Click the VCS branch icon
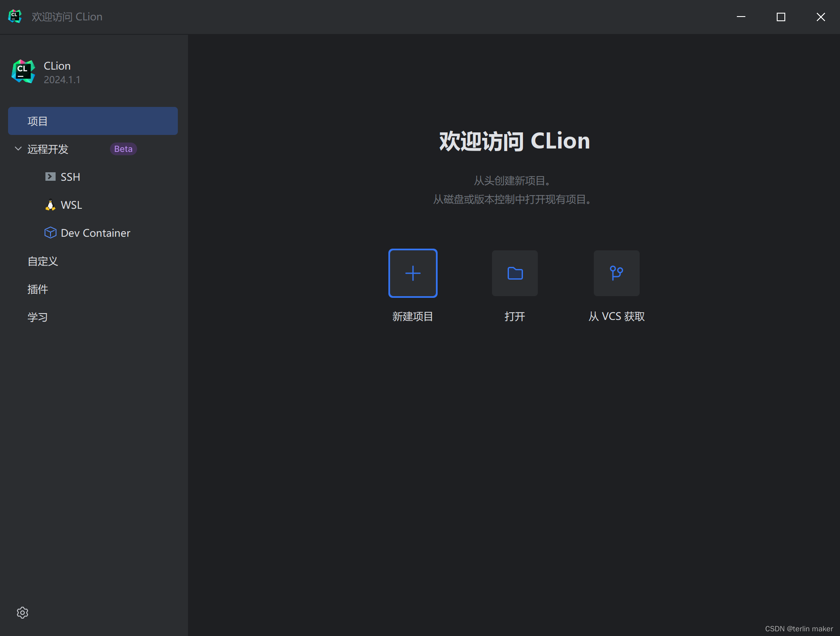Image resolution: width=840 pixels, height=636 pixels. coord(616,273)
